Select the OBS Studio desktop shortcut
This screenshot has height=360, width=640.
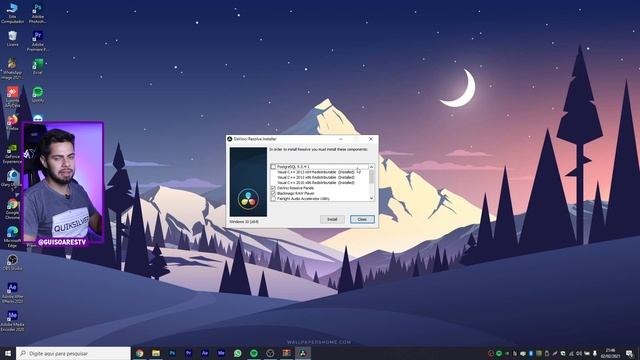[x=12, y=262]
